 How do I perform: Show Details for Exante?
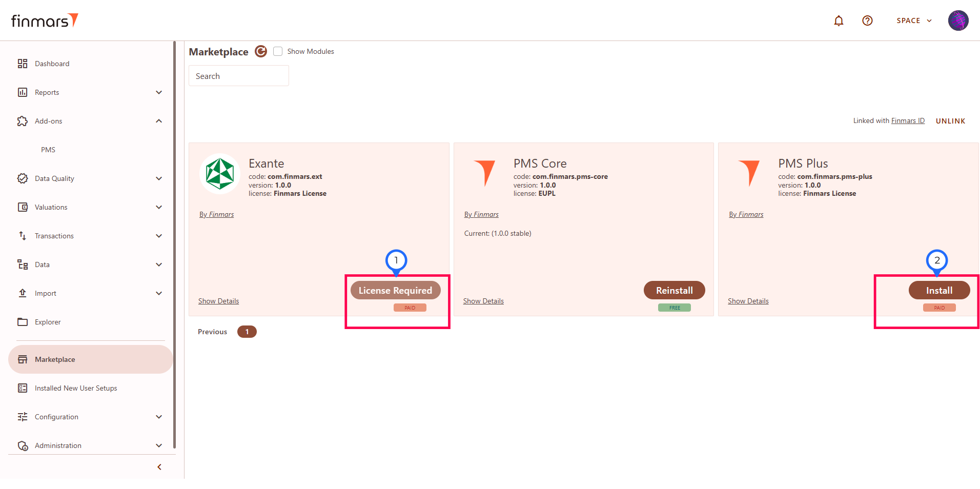218,301
